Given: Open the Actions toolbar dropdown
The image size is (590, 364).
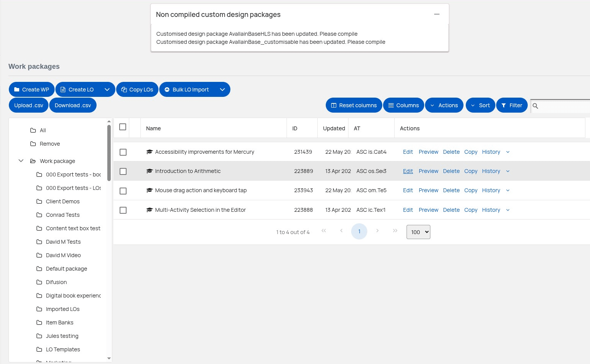Looking at the screenshot, I should click(x=444, y=105).
